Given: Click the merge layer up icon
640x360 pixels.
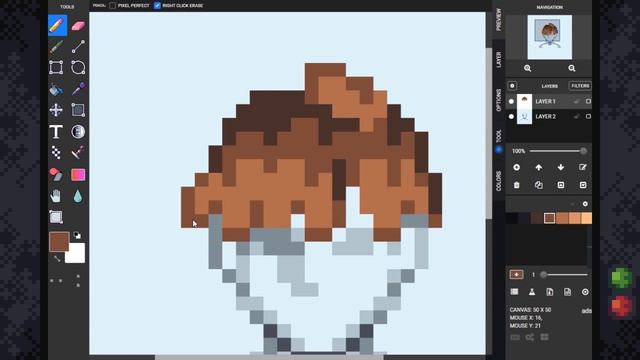Looking at the screenshot, I should (561, 185).
